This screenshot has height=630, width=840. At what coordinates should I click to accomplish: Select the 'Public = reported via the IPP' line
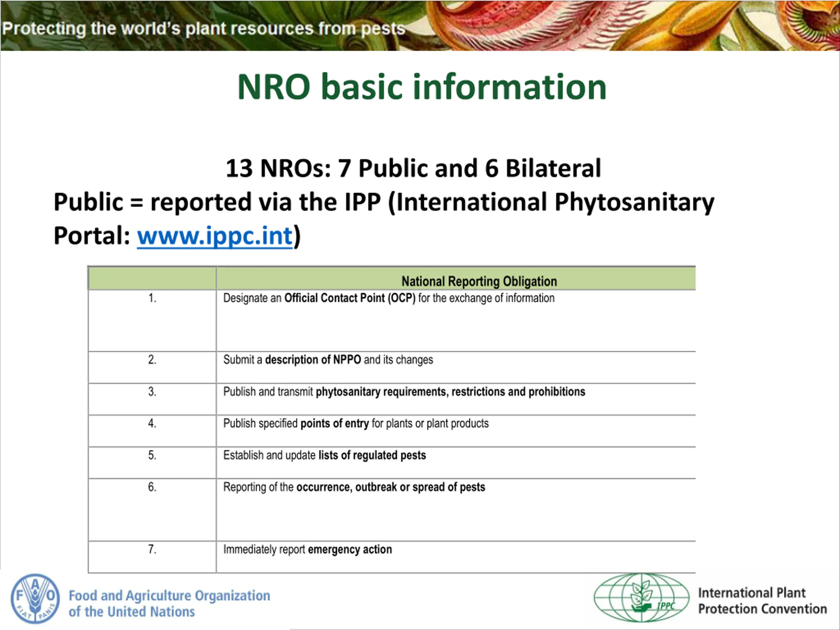tap(384, 202)
